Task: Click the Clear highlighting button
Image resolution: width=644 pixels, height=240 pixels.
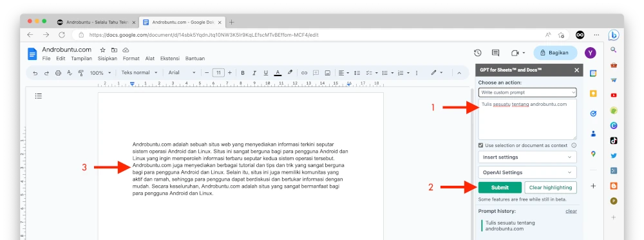Action: point(551,187)
